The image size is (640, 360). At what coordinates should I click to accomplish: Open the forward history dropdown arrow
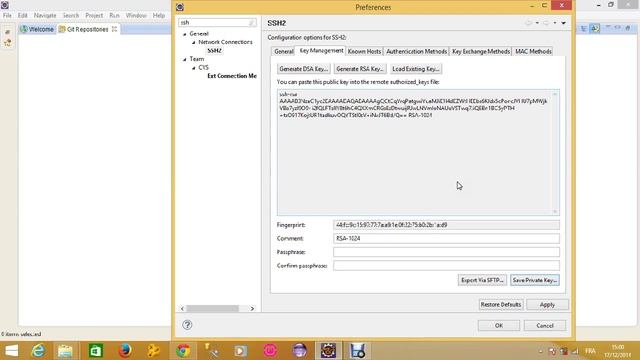[x=555, y=23]
